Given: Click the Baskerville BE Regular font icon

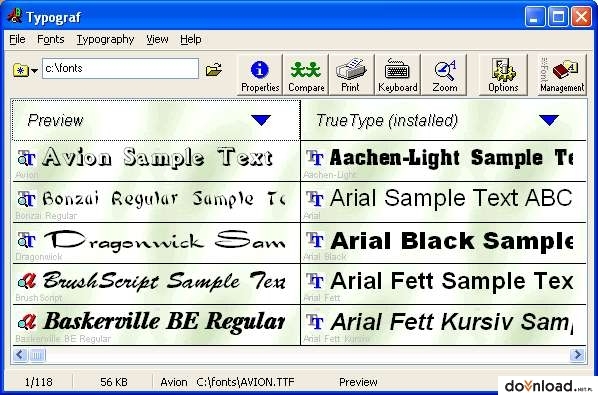Looking at the screenshot, I should pyautogui.click(x=27, y=322).
